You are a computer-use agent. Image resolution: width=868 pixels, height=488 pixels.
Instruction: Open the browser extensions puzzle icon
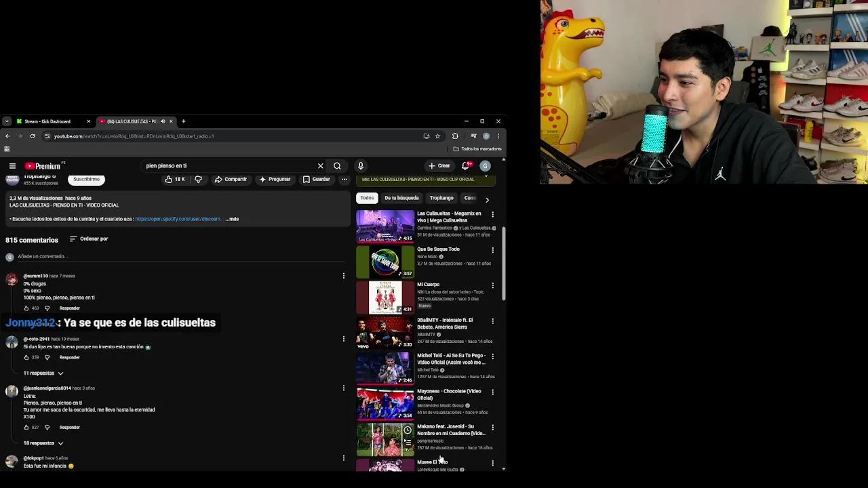tap(455, 136)
